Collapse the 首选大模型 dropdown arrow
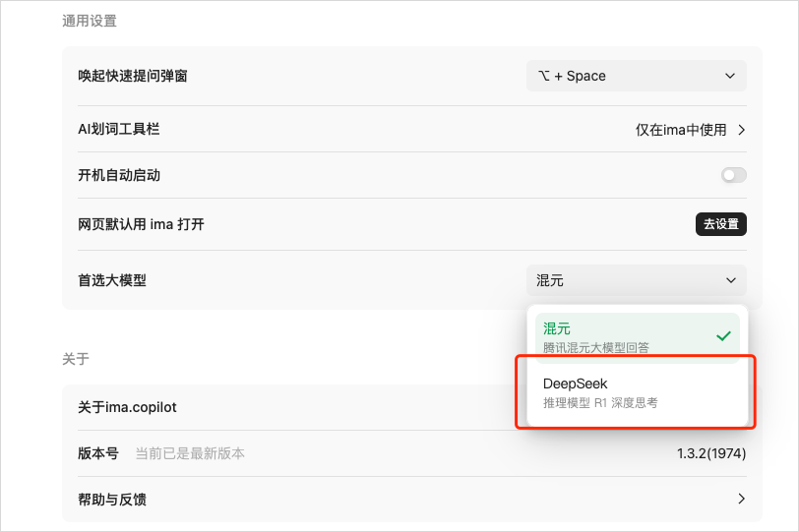 731,280
